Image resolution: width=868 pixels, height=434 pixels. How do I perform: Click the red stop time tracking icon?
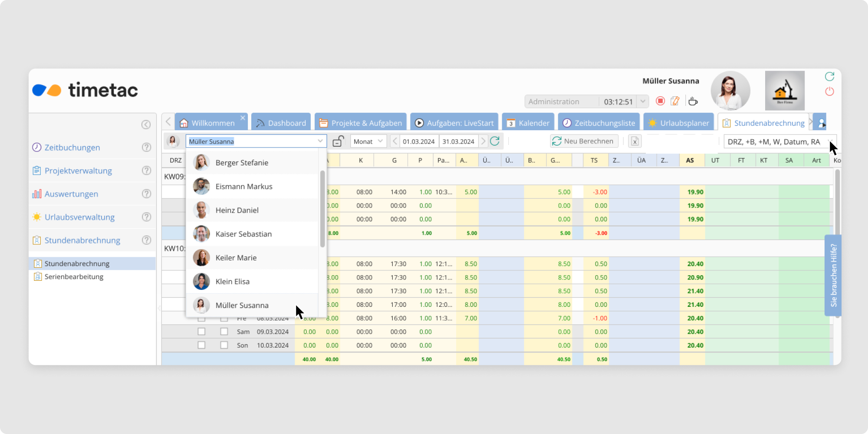click(660, 101)
